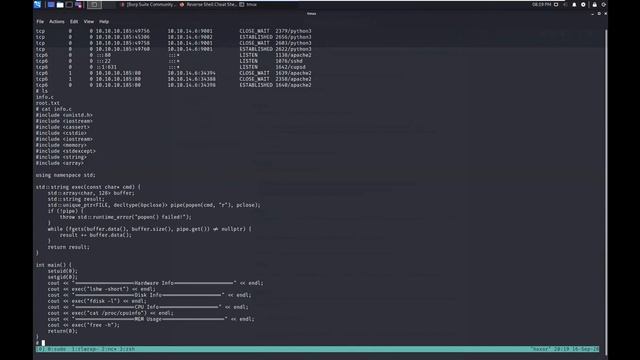This screenshot has height=360, width=640.
Task: Click '2379/python3' CLOSE_WAIT row
Action: click(173, 31)
